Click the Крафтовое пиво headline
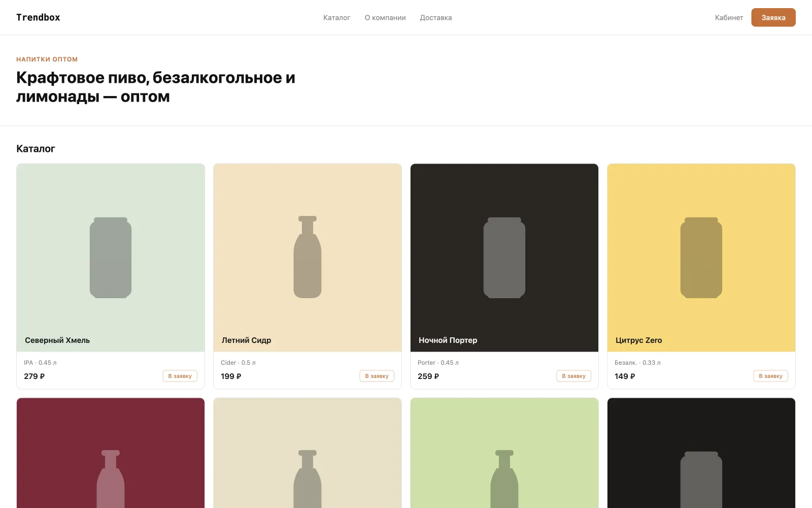 click(x=155, y=87)
